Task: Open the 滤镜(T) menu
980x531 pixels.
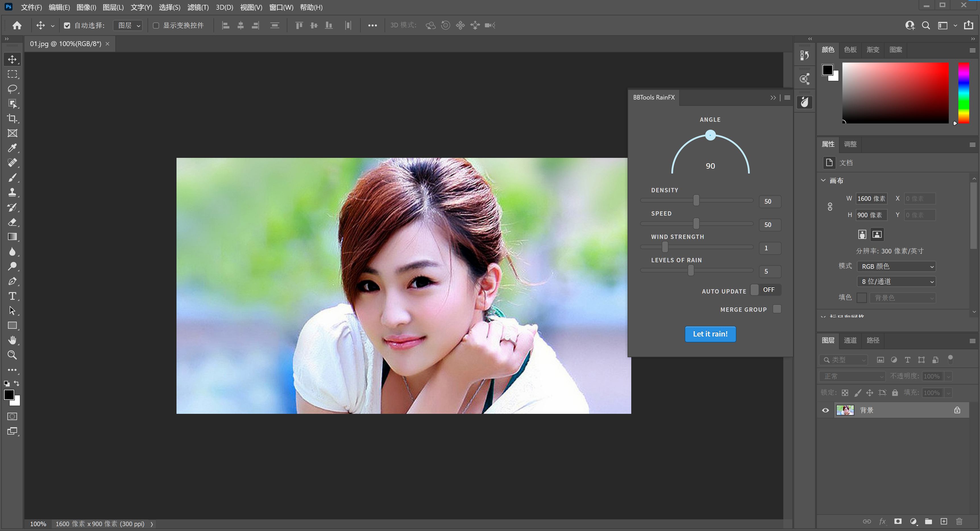Action: [198, 7]
